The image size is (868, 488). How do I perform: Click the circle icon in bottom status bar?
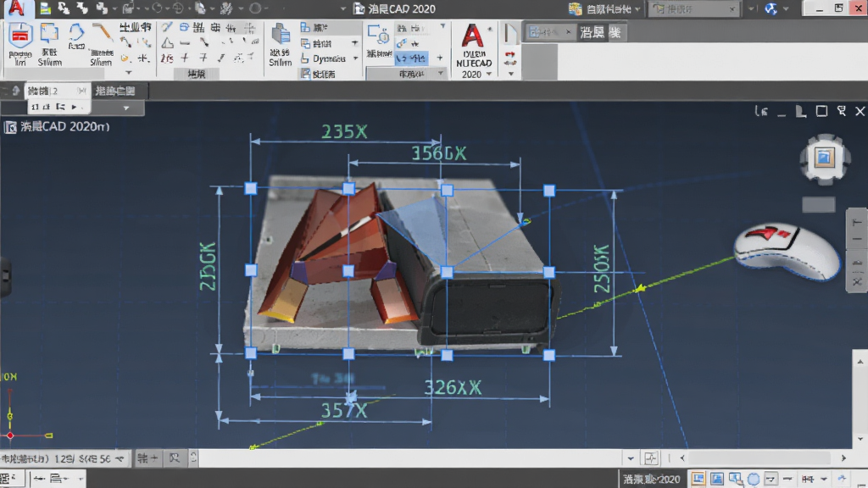[x=754, y=479]
